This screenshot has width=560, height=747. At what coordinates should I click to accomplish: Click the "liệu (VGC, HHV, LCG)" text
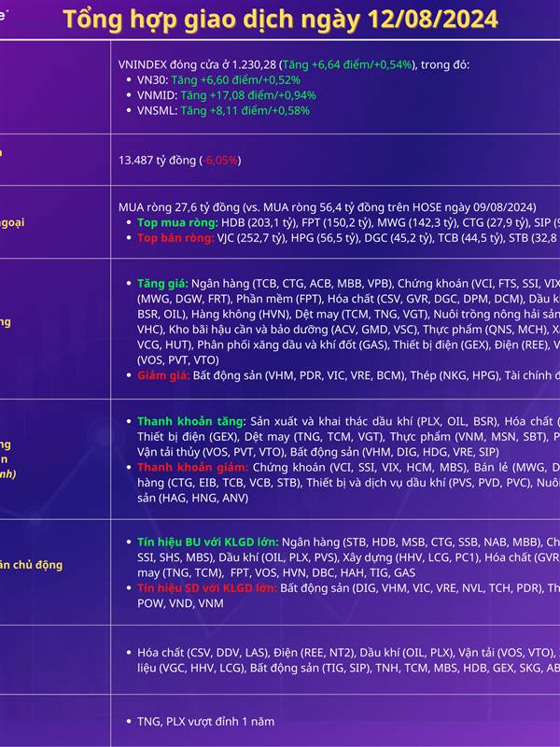tap(191, 668)
